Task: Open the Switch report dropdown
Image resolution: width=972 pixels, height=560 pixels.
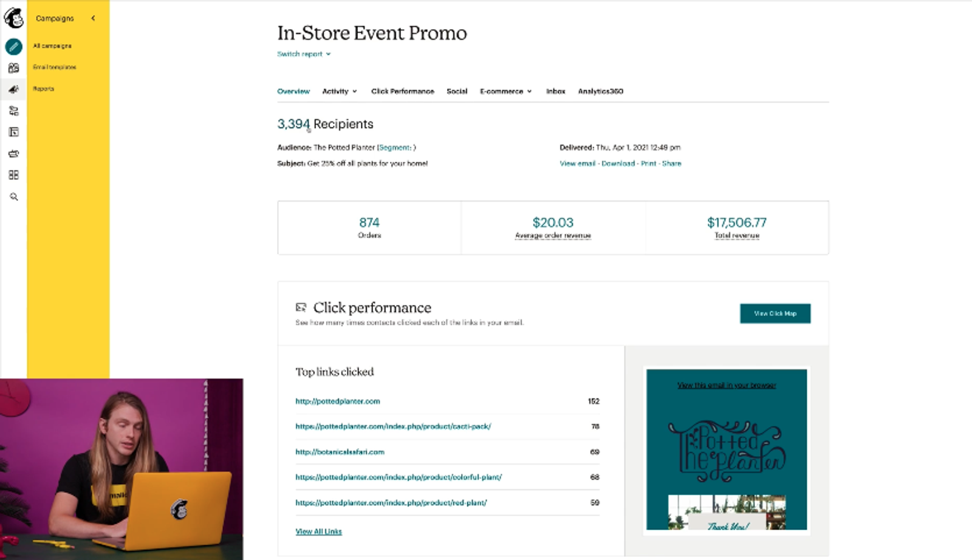Action: pos(304,54)
